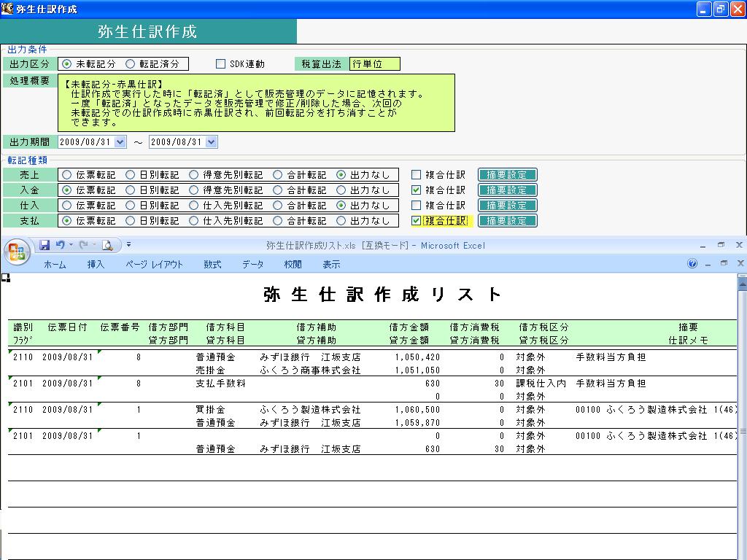Click the Redo arrow in Excel toolbar
747x560 pixels.
coord(83,245)
